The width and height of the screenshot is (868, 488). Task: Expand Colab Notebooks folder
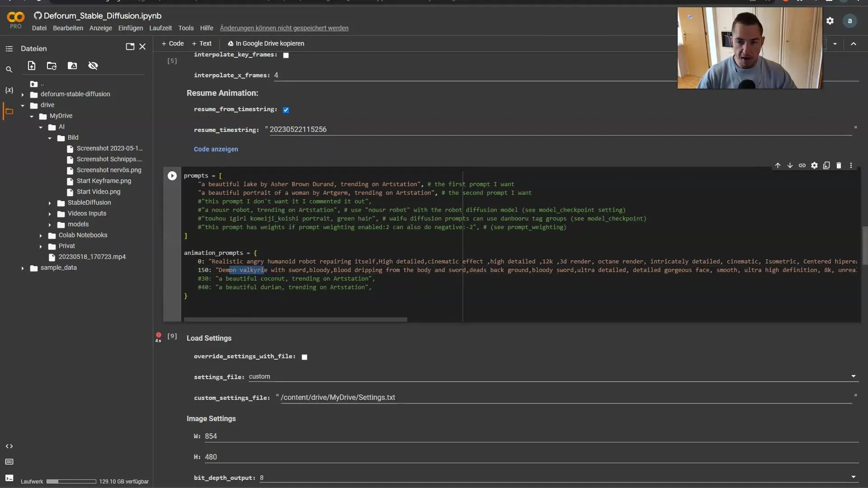coord(41,235)
